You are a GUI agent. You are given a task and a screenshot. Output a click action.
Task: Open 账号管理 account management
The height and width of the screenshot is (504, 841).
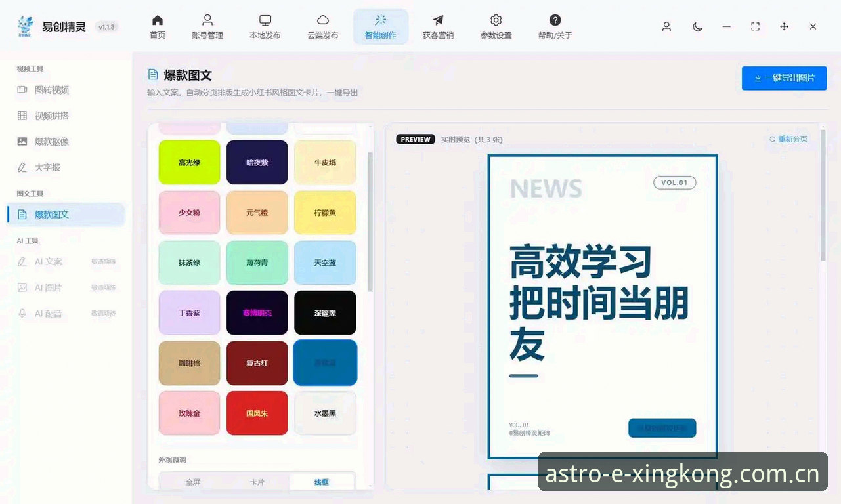click(207, 27)
